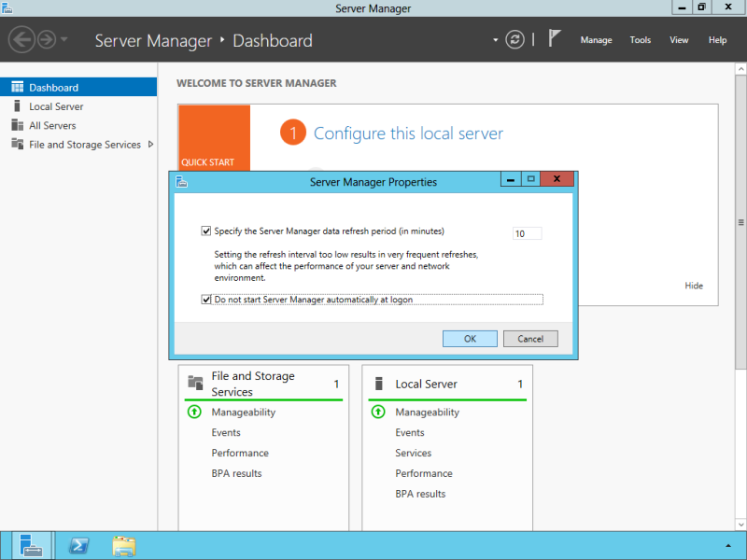This screenshot has width=747, height=560.
Task: Click Cancel in Server Manager Properties
Action: (x=530, y=339)
